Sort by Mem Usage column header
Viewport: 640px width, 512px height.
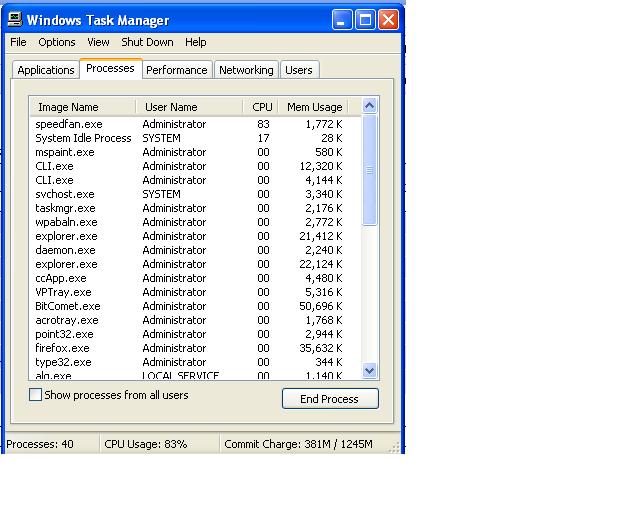pyautogui.click(x=313, y=107)
